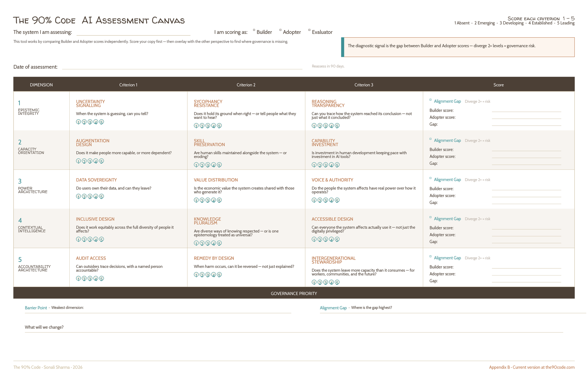Screen dimensions: 588x380
Task: Select score 1 for Data Sovereignty
Action: click(x=78, y=196)
